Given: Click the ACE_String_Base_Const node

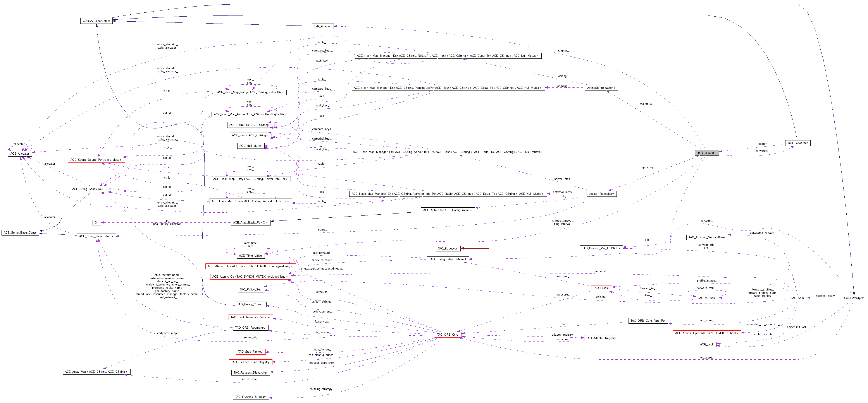Looking at the screenshot, I should coord(20,232).
